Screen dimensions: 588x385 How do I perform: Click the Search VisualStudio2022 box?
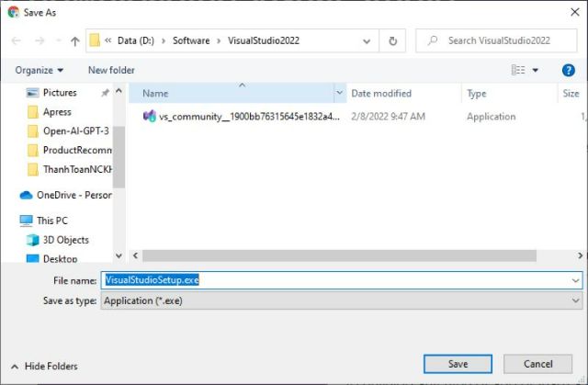pyautogui.click(x=496, y=40)
